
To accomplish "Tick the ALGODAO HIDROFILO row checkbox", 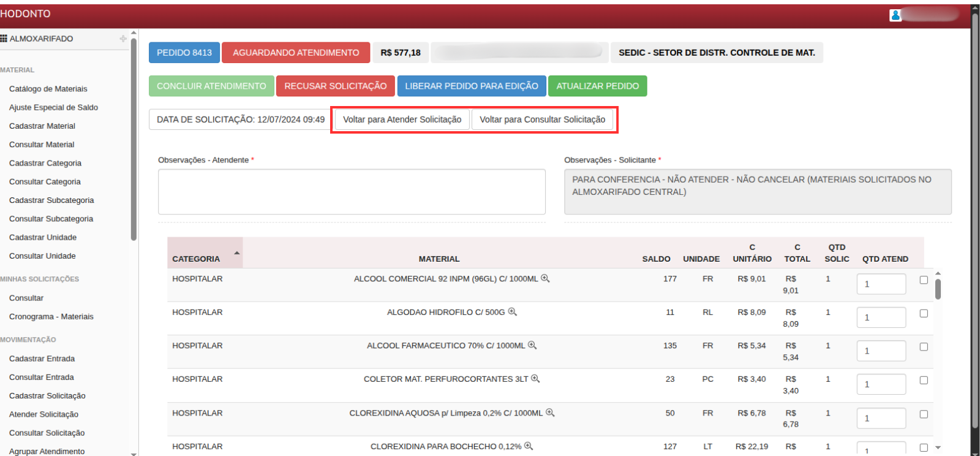I will tap(923, 314).
